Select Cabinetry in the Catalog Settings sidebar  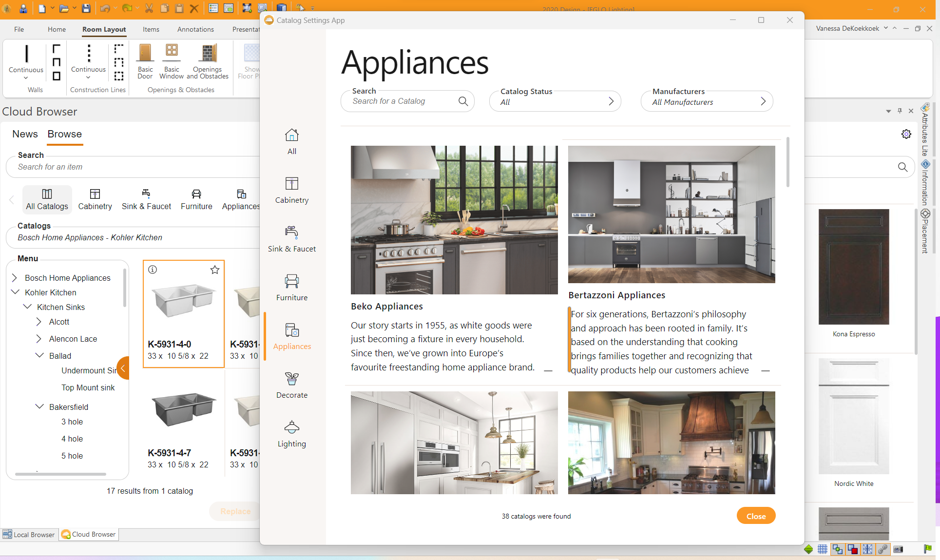click(x=292, y=190)
